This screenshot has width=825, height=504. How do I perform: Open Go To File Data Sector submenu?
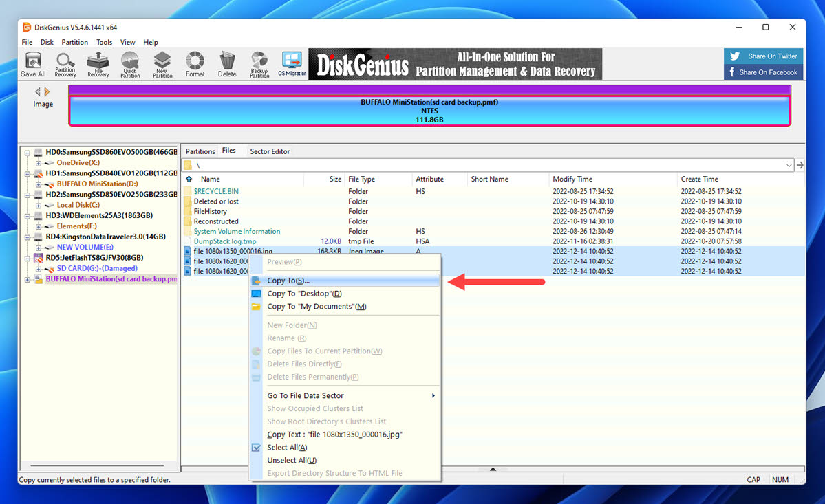(x=345, y=396)
